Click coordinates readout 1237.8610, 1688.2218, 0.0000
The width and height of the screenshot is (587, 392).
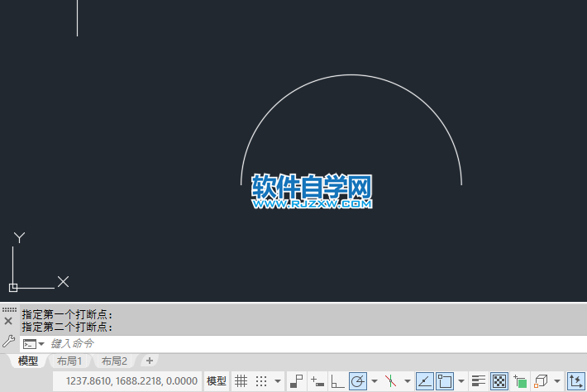(131, 381)
